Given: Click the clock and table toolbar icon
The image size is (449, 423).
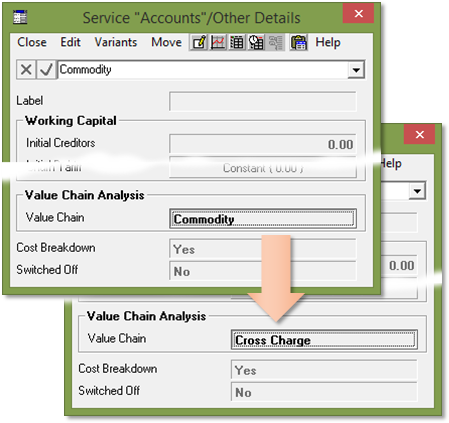Looking at the screenshot, I should coord(256,42).
